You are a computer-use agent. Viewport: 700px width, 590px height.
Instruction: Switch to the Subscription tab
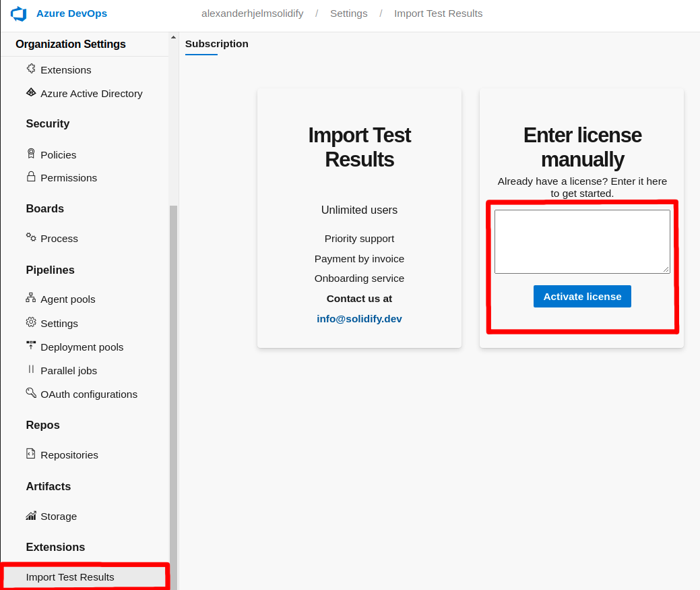coord(216,43)
